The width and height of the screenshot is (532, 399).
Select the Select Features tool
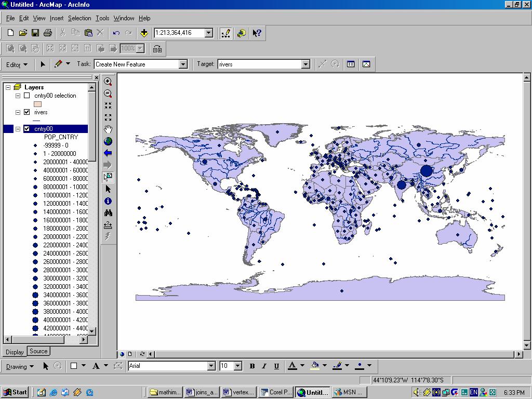(108, 177)
